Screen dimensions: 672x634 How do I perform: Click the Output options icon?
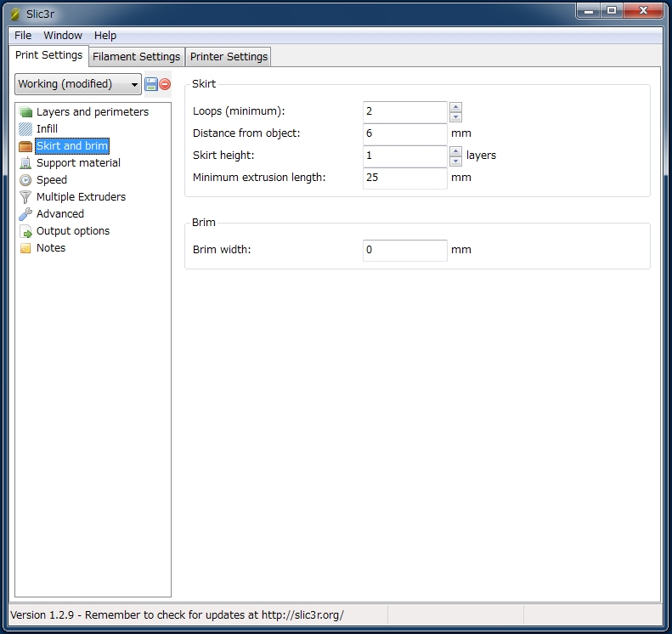[25, 231]
